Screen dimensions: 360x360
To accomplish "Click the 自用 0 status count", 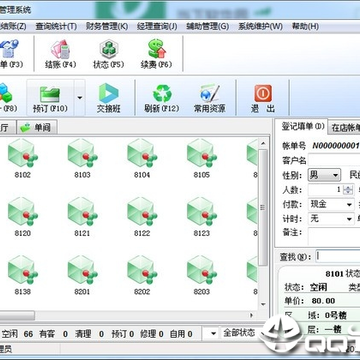I will click(x=181, y=334).
